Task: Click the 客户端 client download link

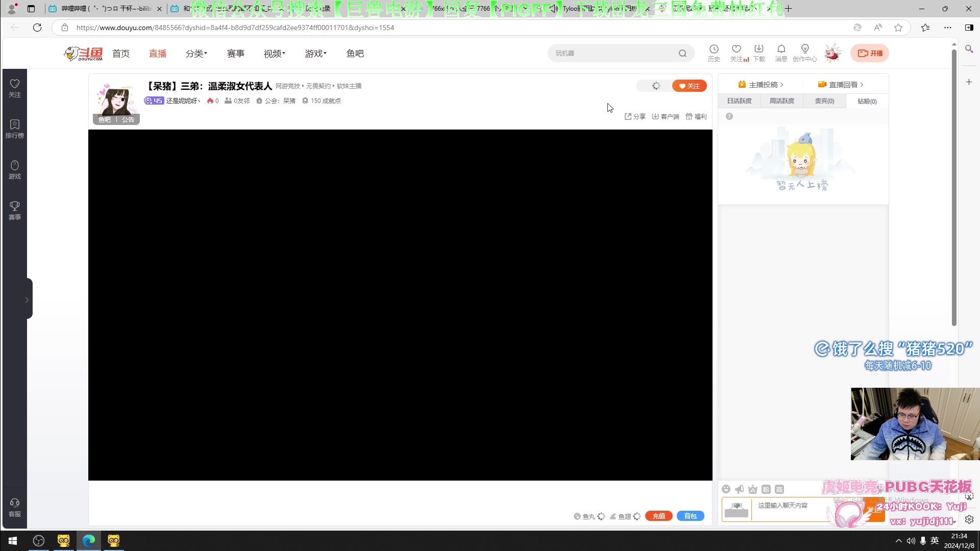Action: click(666, 116)
